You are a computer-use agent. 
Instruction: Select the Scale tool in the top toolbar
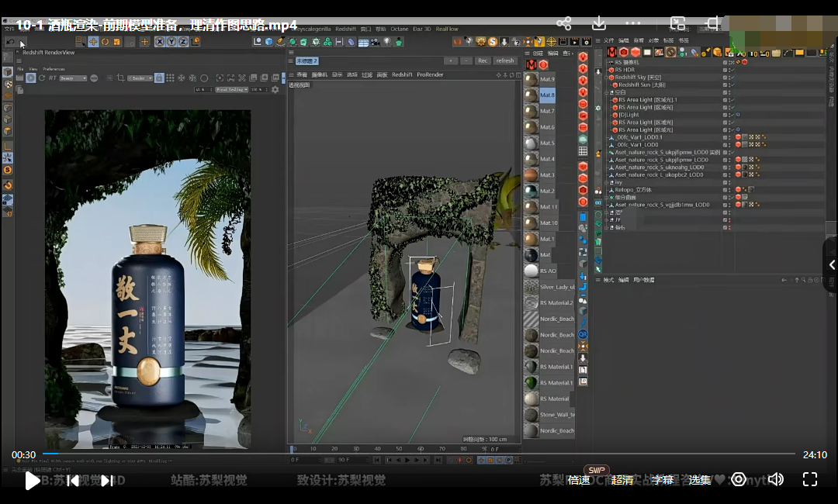tap(116, 42)
